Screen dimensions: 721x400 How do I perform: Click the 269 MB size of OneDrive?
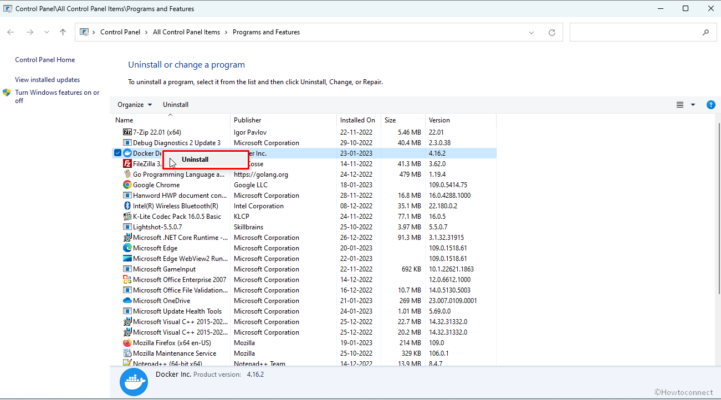(x=411, y=301)
